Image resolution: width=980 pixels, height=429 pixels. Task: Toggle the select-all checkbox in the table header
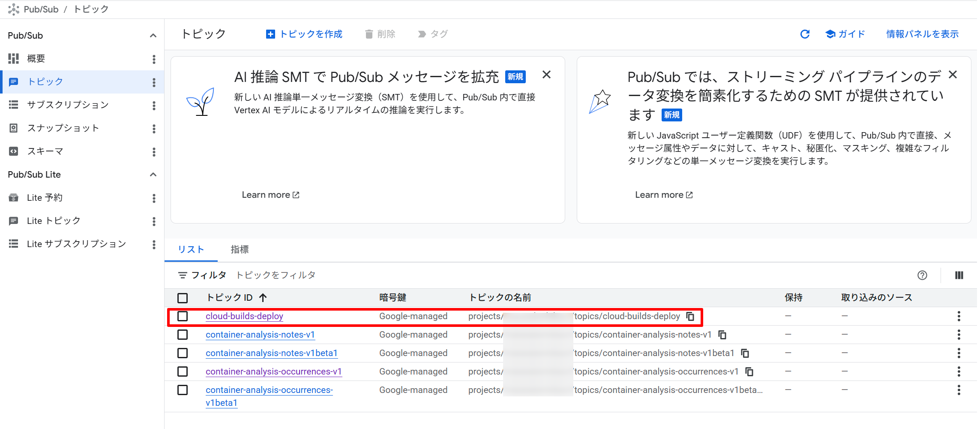click(183, 298)
